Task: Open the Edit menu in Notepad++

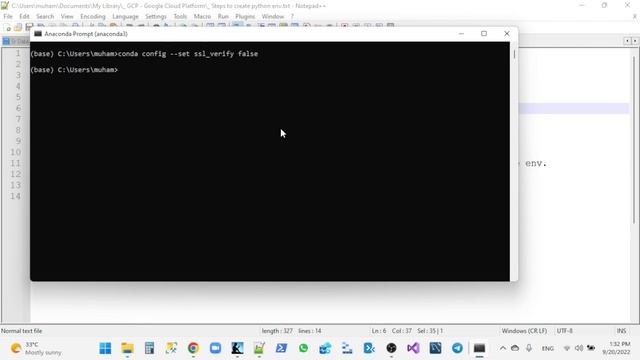Action: (24, 16)
